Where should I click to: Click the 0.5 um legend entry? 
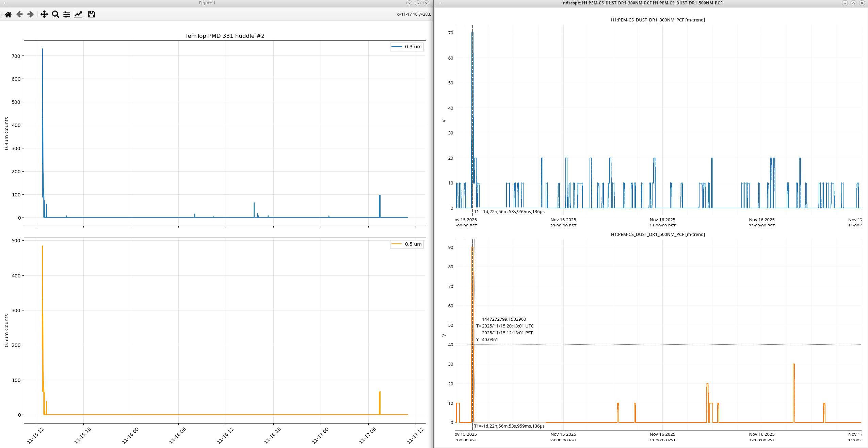[407, 244]
